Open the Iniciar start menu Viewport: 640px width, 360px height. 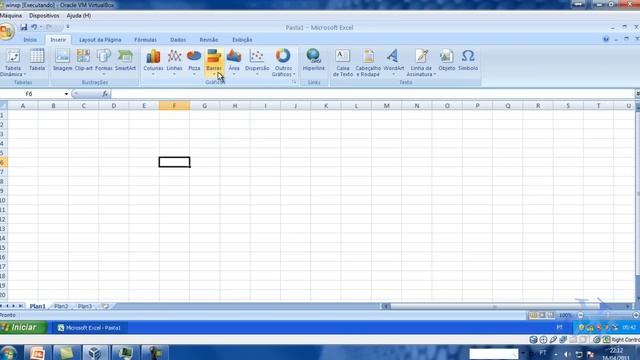[x=23, y=327]
